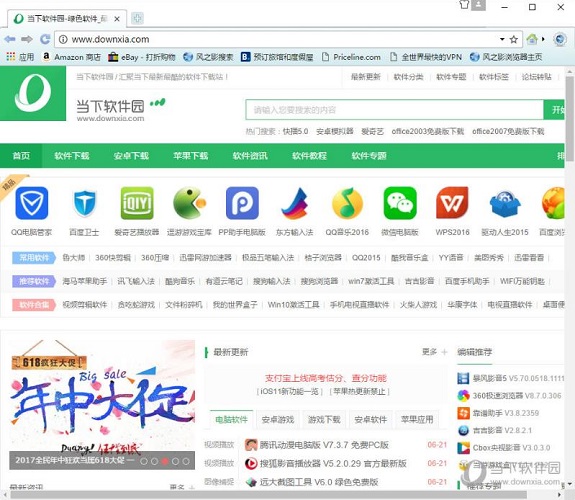Open the 安卓下载 navigation item
This screenshot has height=500, width=575.
pos(131,156)
